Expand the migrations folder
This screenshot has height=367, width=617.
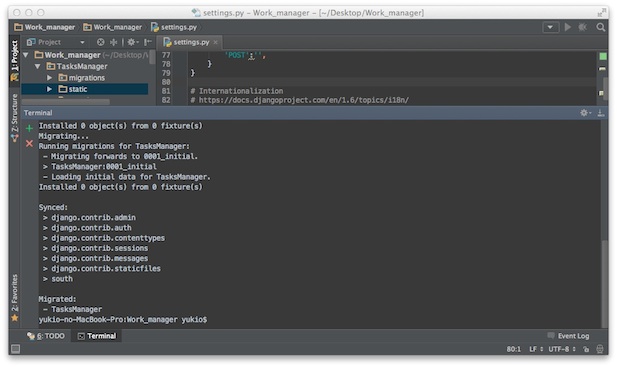[50, 78]
